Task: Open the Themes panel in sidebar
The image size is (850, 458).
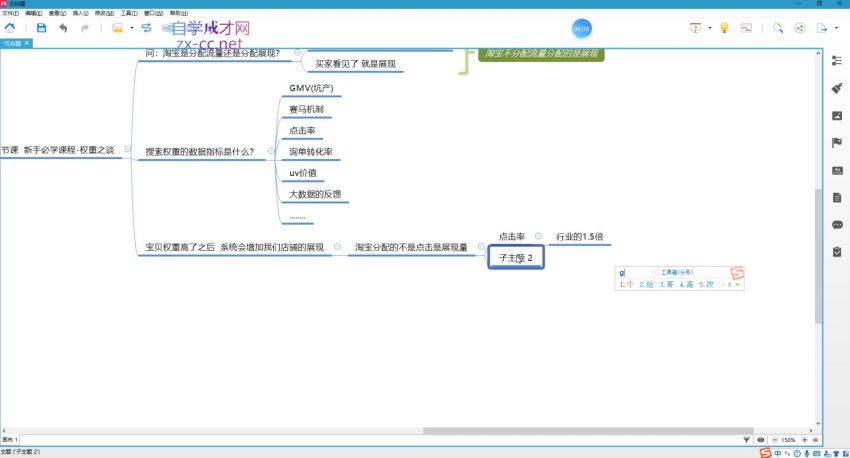Action: (x=837, y=170)
